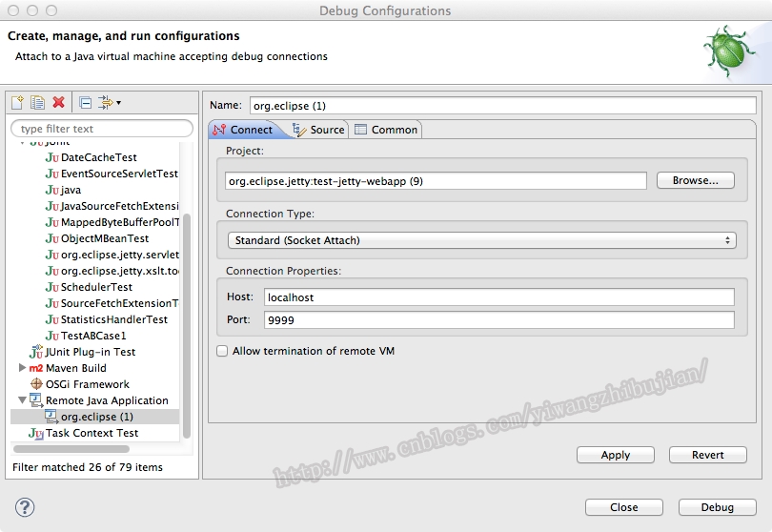Click the Debug button

[x=718, y=507]
